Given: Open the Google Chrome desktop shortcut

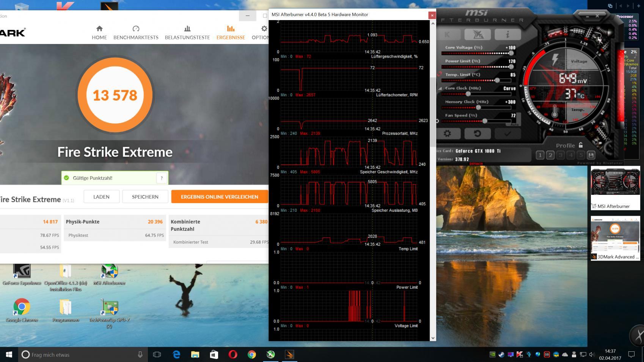Looking at the screenshot, I should point(22,311).
